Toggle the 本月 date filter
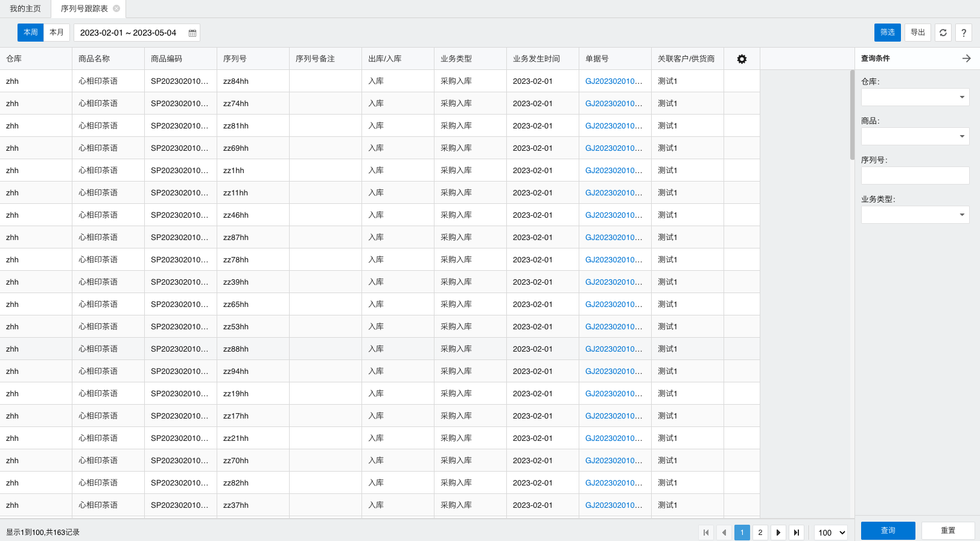Viewport: 980px width, 541px height. (57, 33)
